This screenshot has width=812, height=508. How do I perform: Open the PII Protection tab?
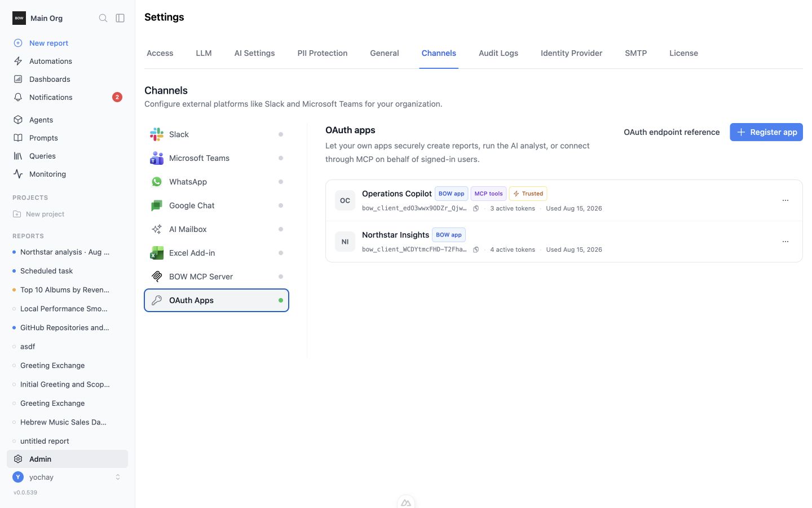323,53
